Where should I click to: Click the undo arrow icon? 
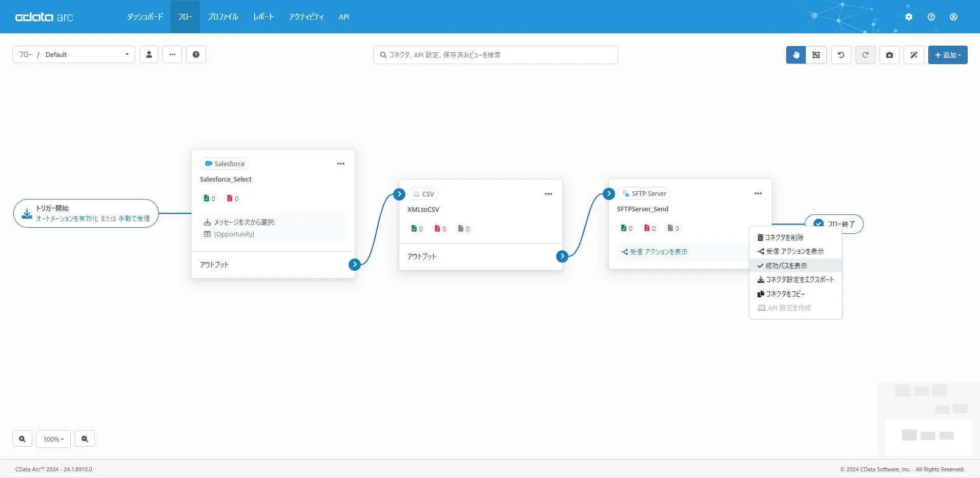coord(841,55)
